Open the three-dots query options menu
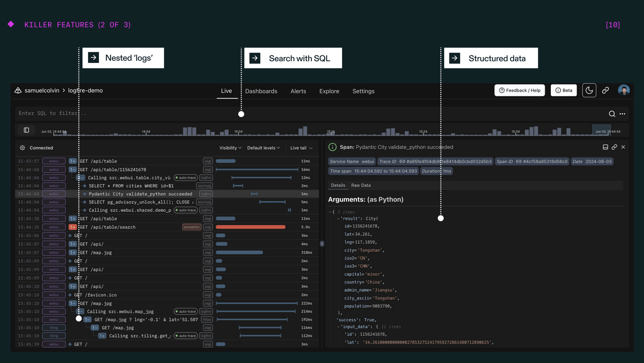 (622, 114)
